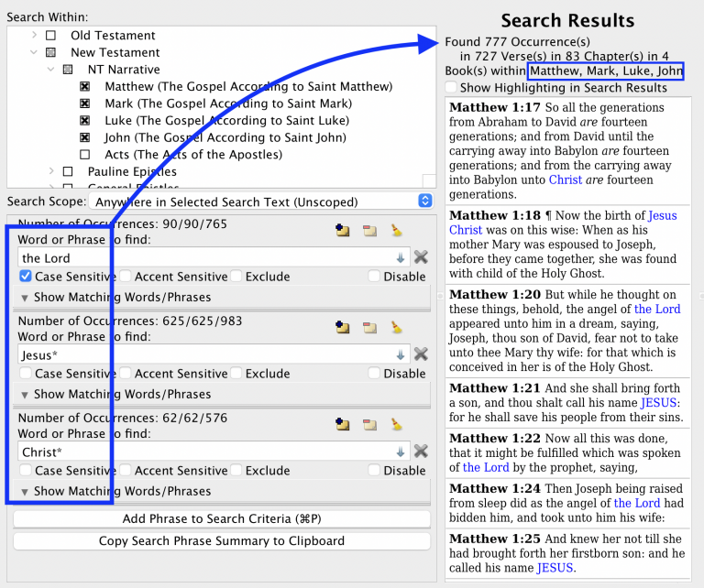Expand the Old Testament tree node
Viewport: 704px width, 588px height.
[34, 35]
